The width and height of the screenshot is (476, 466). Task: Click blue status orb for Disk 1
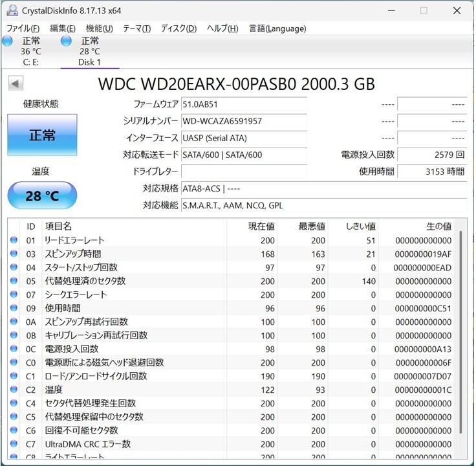pos(66,41)
